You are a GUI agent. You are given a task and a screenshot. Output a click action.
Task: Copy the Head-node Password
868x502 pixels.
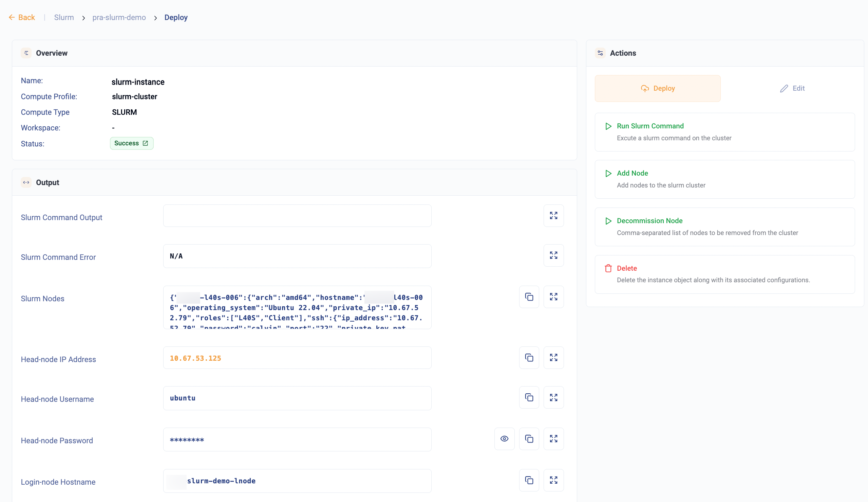[529, 438]
